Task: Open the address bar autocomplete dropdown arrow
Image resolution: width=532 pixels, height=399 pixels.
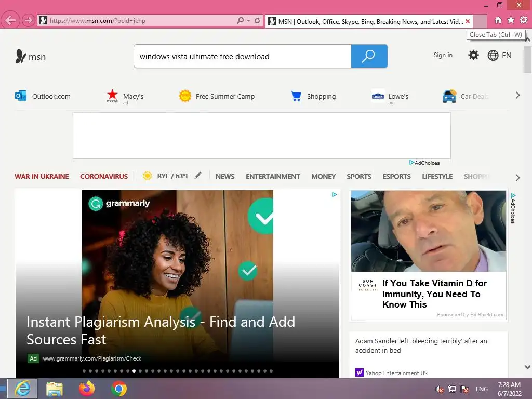Action: [248, 21]
